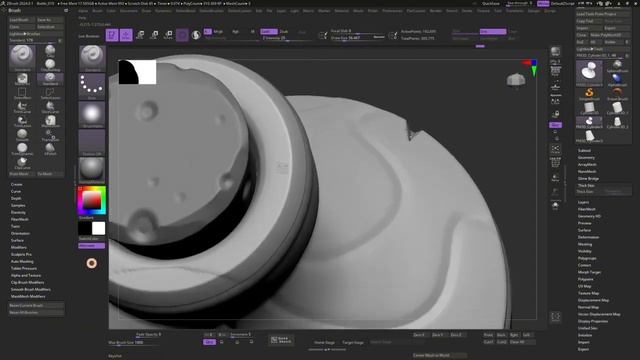The height and width of the screenshot is (360, 640).
Task: Click the Quick Sketch button
Action: point(281,340)
